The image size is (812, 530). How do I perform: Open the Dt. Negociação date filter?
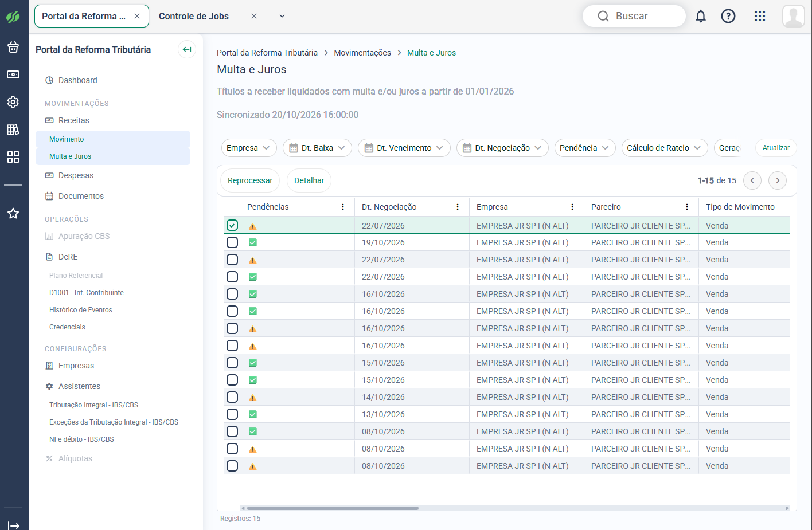pyautogui.click(x=502, y=148)
